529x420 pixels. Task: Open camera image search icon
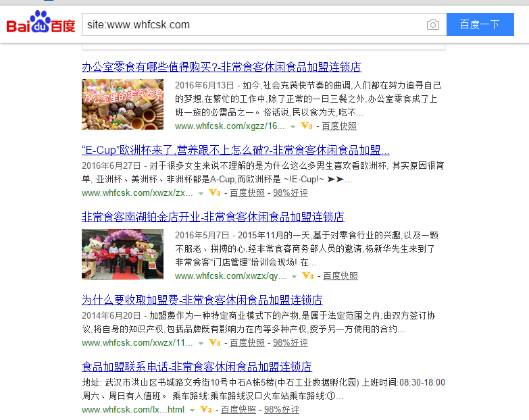[433, 24]
